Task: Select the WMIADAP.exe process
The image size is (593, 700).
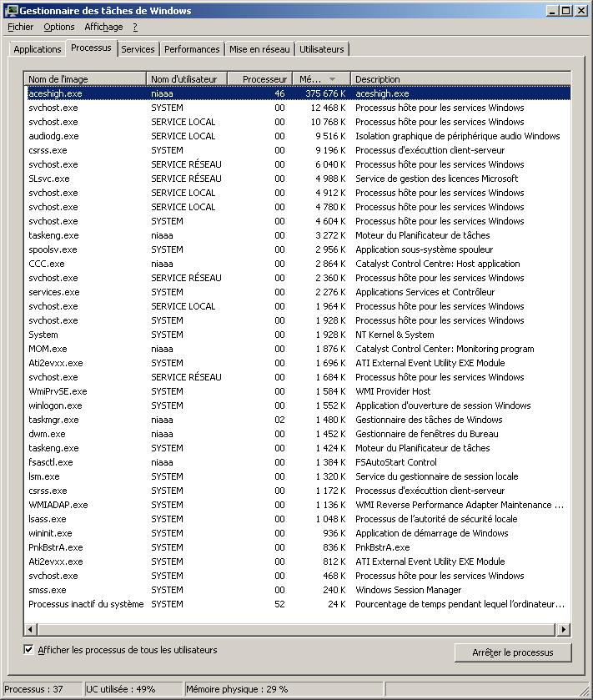Action: (297, 505)
